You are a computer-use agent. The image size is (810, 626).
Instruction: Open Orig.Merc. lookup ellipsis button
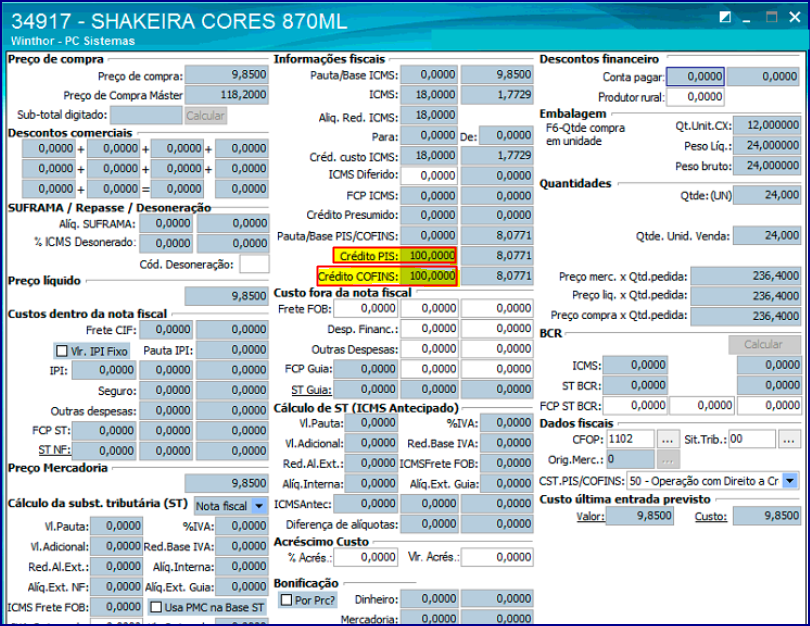667,460
